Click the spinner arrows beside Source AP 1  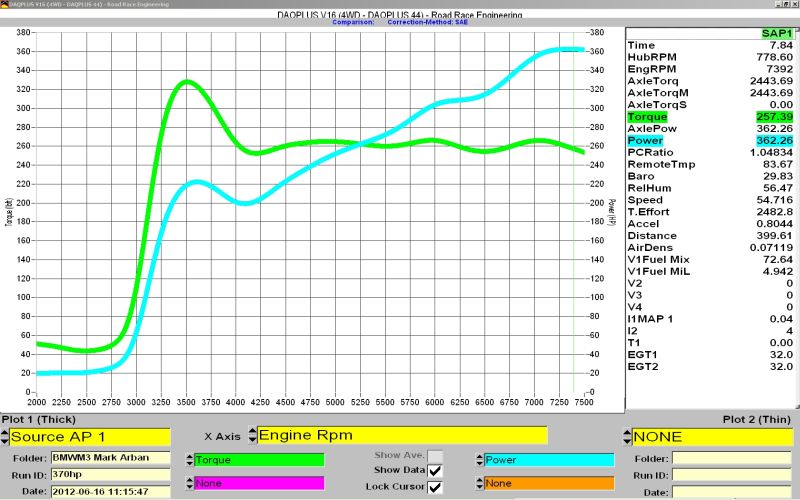(x=5, y=437)
